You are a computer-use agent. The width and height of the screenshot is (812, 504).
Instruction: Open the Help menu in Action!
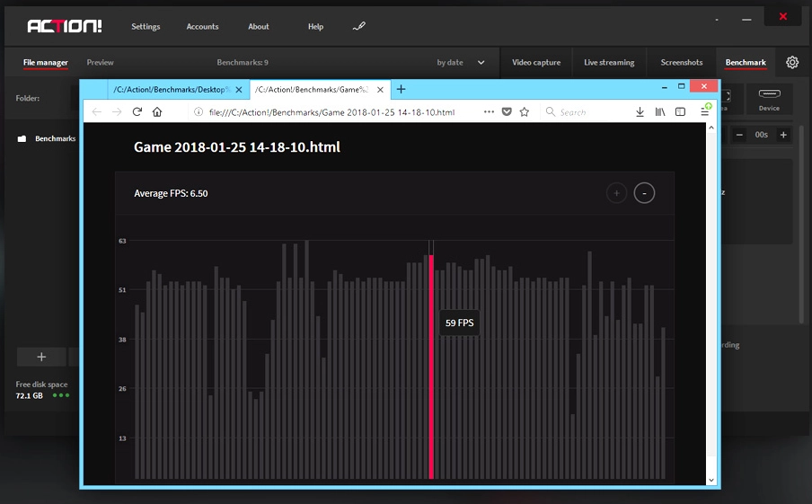click(x=315, y=26)
